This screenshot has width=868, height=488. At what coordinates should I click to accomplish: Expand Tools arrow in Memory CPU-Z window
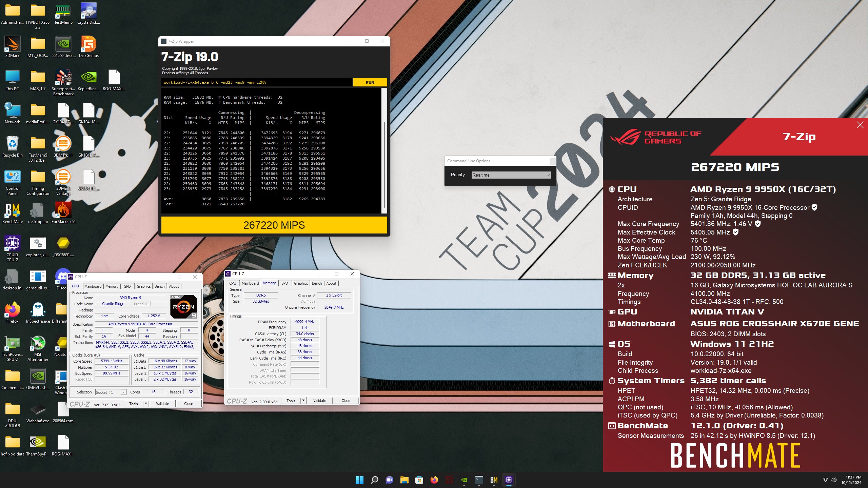pyautogui.click(x=303, y=401)
